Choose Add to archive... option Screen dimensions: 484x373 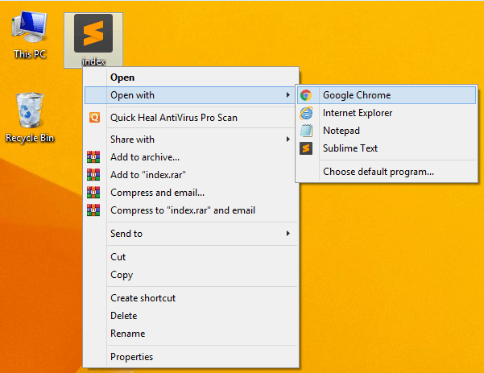(191, 157)
